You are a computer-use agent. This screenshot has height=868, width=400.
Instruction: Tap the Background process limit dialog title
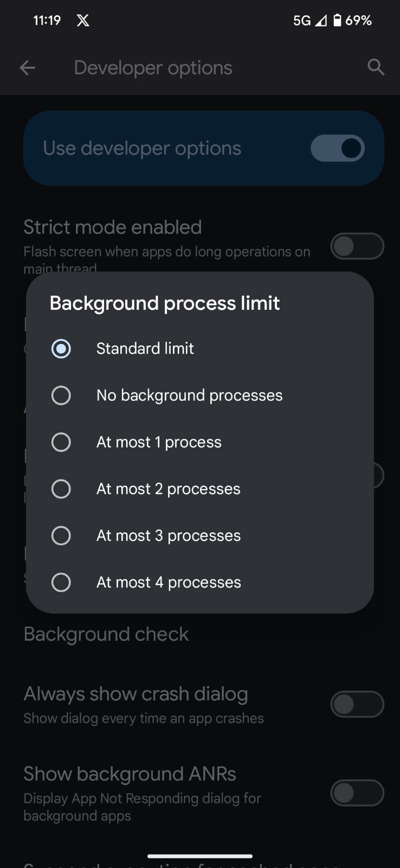165,303
